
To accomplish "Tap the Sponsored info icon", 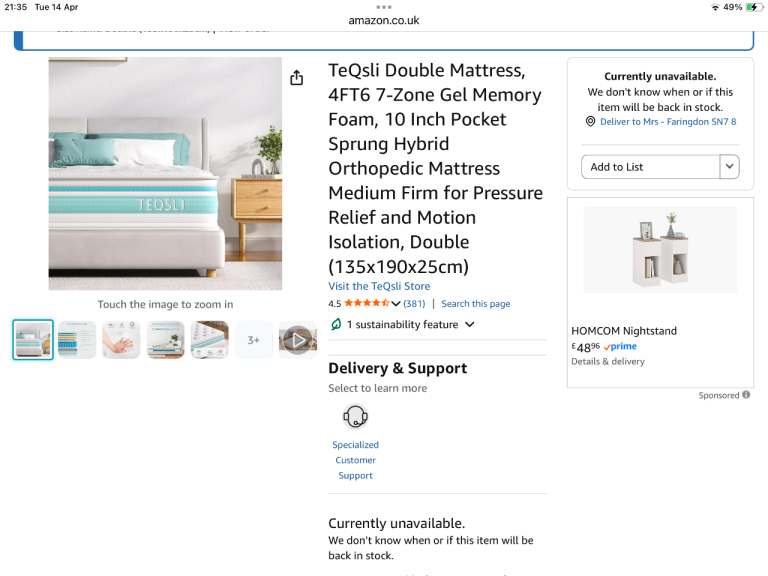I will 747,395.
